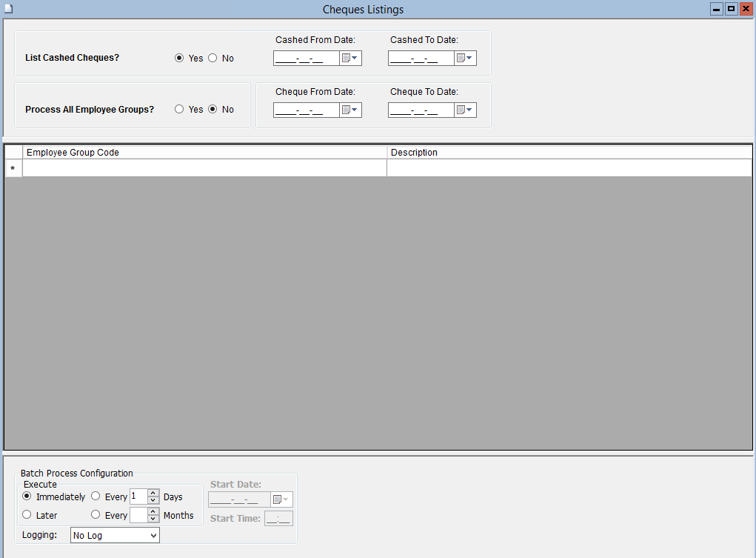Viewport: 756px width, 558px height.
Task: Choose the Later execute option
Action: pos(27,515)
